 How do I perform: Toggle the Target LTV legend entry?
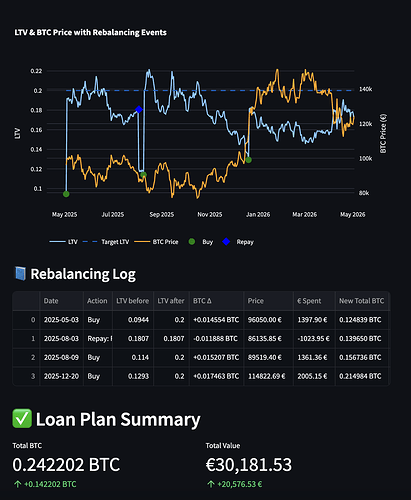click(x=105, y=242)
